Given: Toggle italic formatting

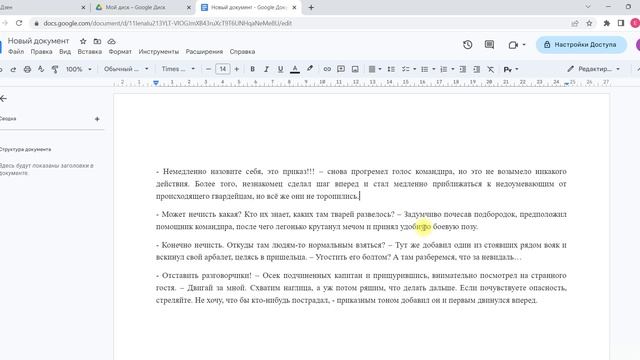Looking at the screenshot, I should coord(266,69).
